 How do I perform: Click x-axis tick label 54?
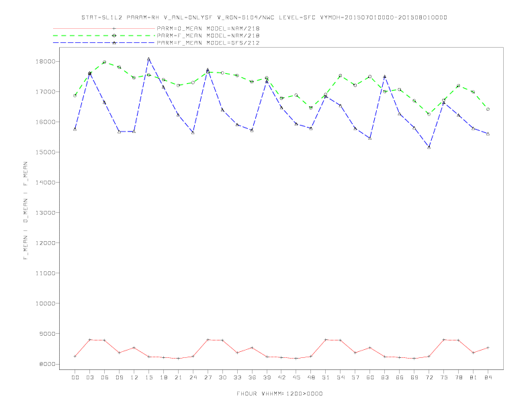(341, 377)
